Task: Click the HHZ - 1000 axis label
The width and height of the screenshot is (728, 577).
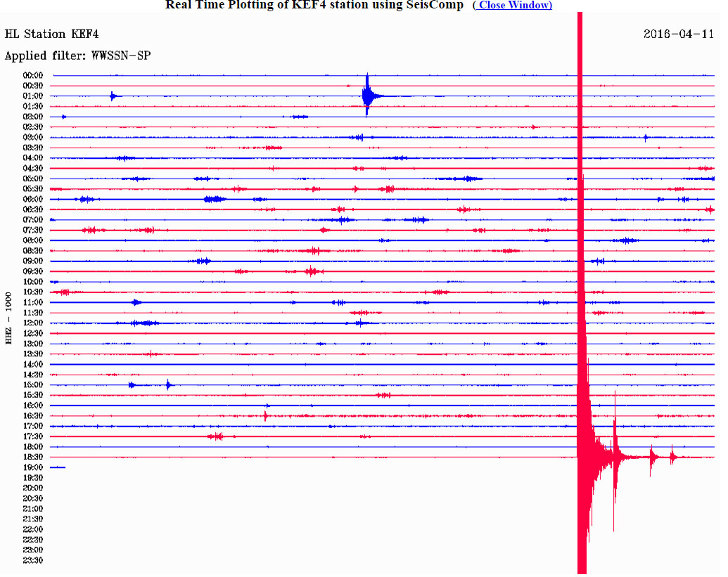Action: [x=9, y=318]
